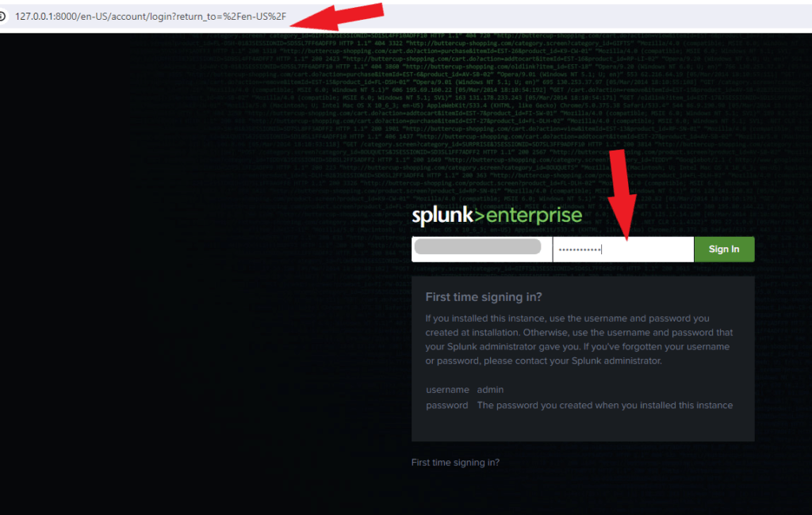Click the green Sign In button
Viewport: 812px width, 515px height.
(724, 249)
